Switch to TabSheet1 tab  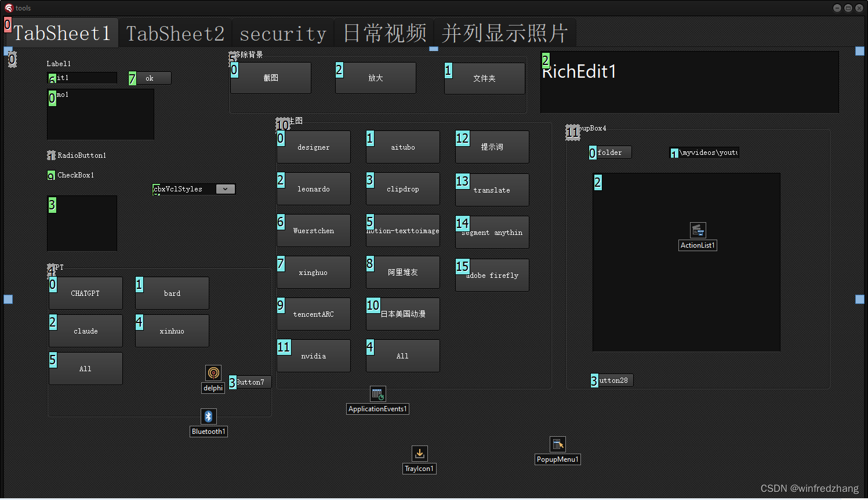(61, 33)
